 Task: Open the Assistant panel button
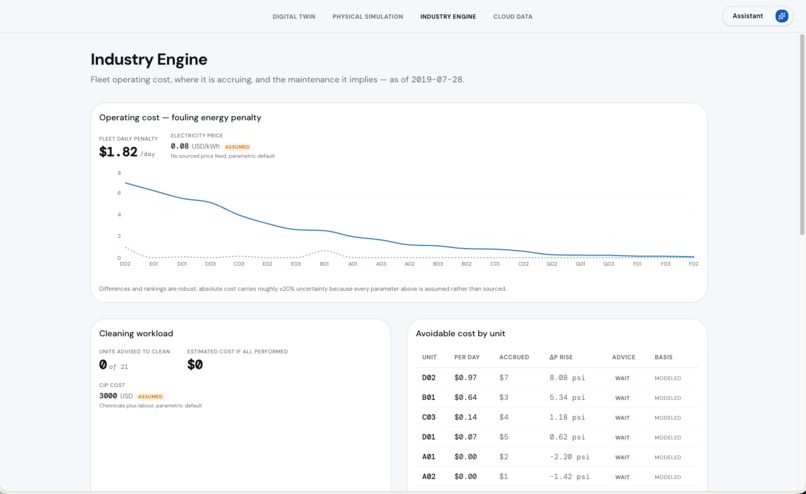(x=758, y=16)
